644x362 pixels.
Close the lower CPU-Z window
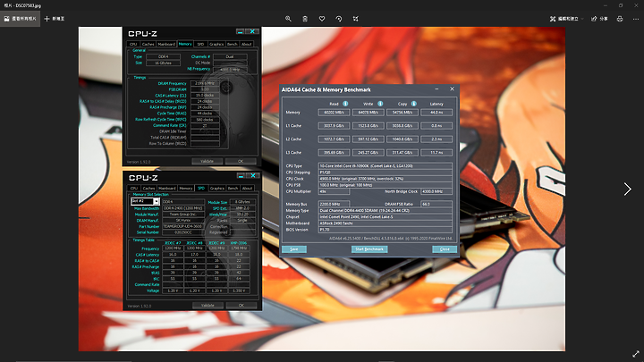(x=253, y=176)
